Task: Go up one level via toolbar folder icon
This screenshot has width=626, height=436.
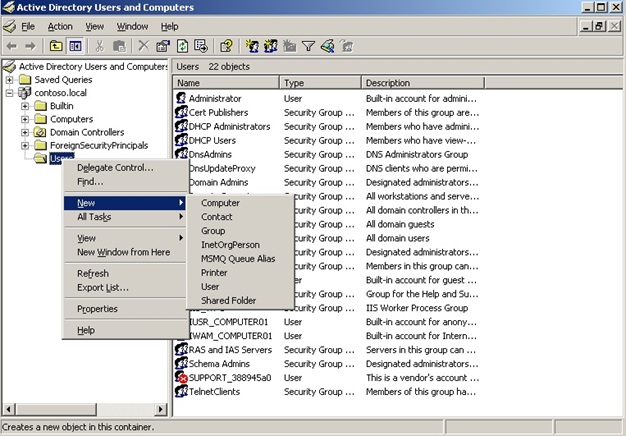Action: tap(56, 46)
